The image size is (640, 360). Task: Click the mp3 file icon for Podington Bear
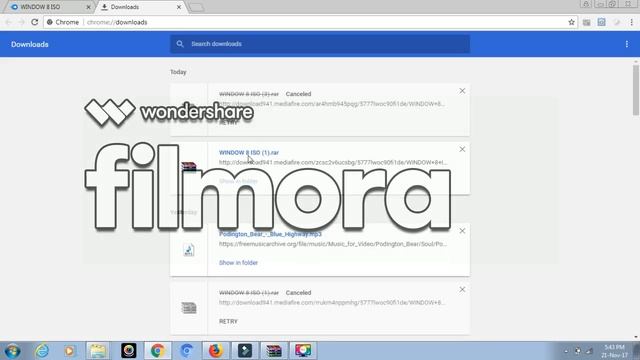189,249
